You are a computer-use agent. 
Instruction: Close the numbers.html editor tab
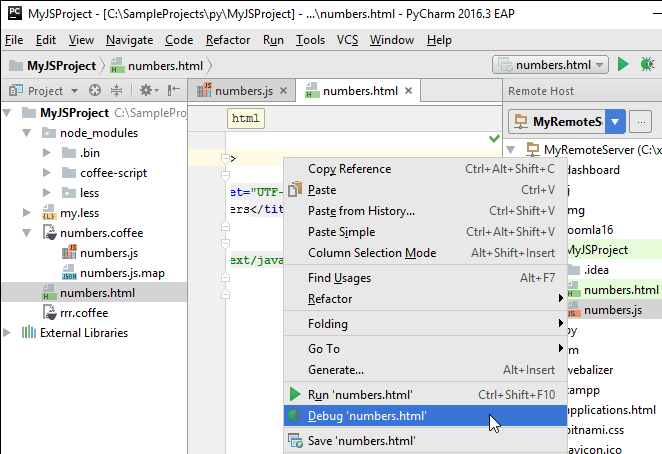tap(408, 91)
